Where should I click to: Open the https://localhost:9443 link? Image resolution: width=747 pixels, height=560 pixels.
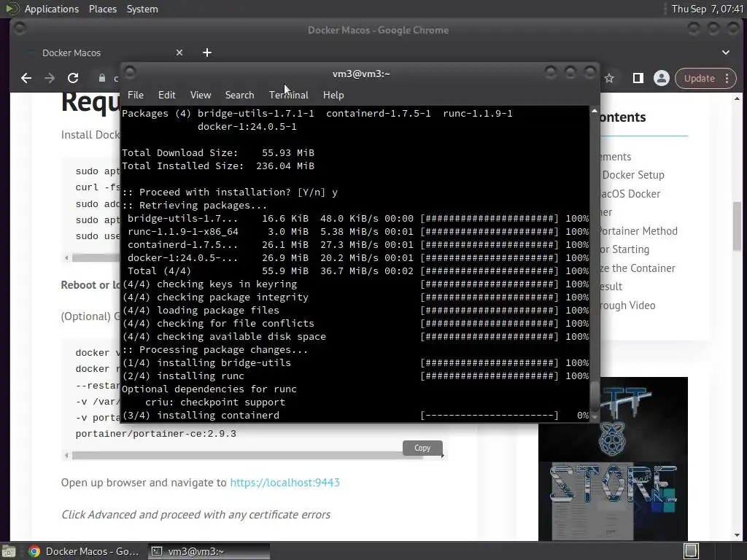click(x=285, y=483)
